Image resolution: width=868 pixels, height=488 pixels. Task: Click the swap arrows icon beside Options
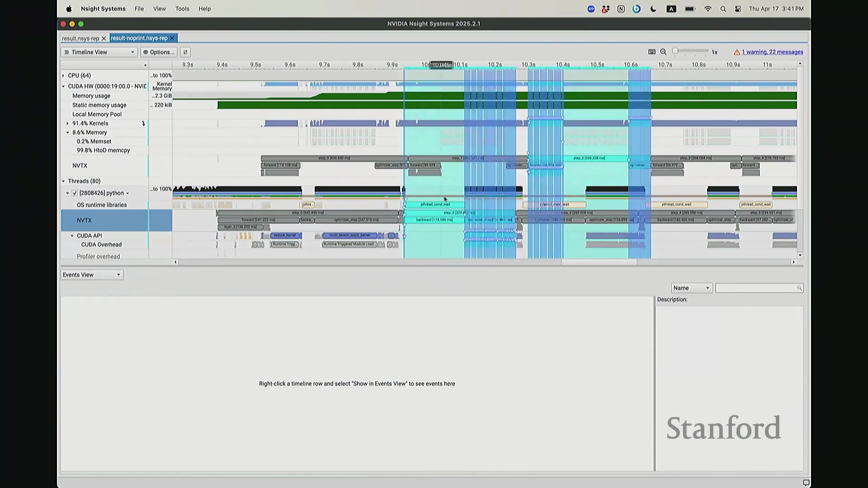coord(185,52)
